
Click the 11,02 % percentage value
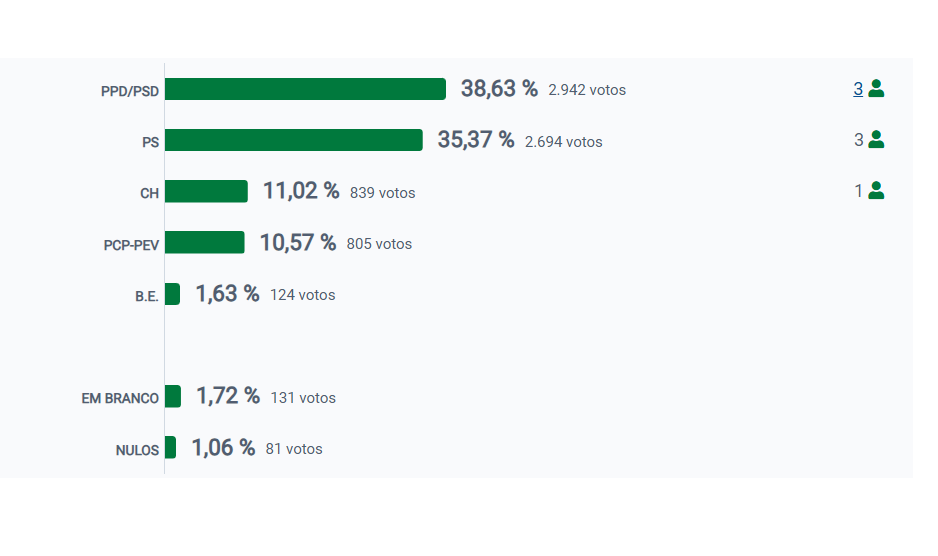[x=301, y=191]
